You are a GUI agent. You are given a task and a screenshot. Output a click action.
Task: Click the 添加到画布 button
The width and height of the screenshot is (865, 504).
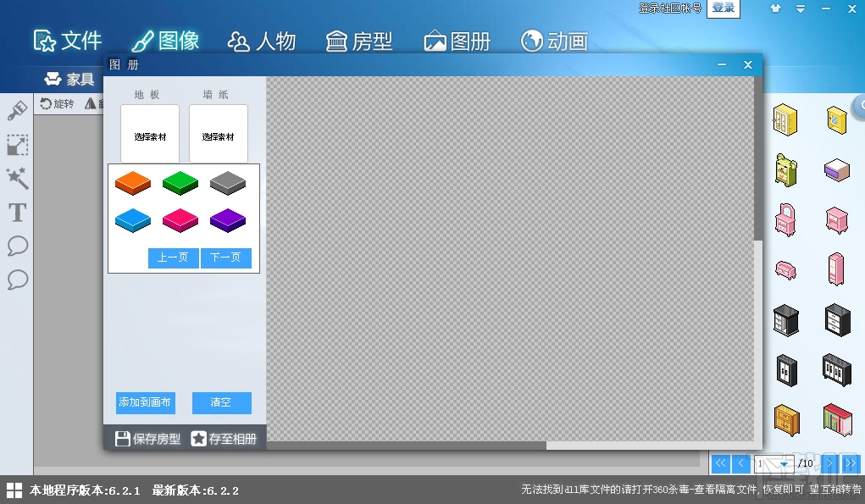[x=144, y=402]
